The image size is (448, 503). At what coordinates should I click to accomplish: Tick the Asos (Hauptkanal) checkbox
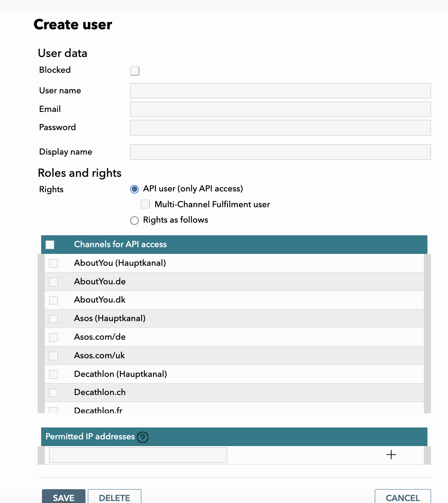click(x=53, y=319)
